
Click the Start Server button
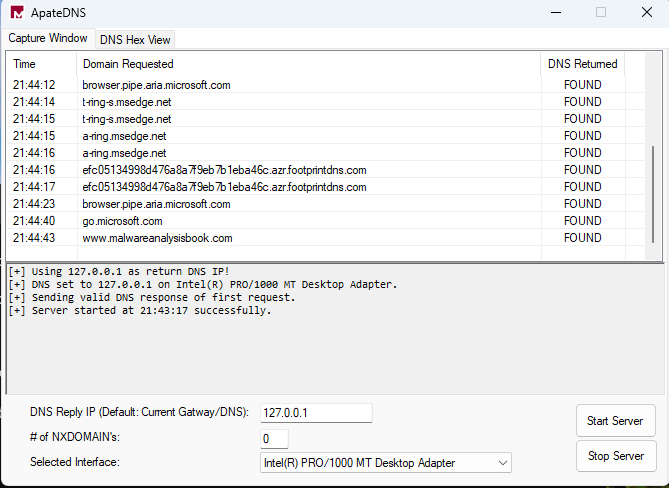pyautogui.click(x=615, y=421)
